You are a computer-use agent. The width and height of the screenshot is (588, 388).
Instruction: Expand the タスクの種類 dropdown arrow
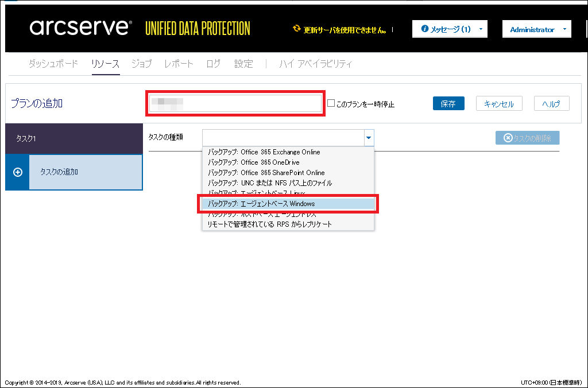click(369, 138)
